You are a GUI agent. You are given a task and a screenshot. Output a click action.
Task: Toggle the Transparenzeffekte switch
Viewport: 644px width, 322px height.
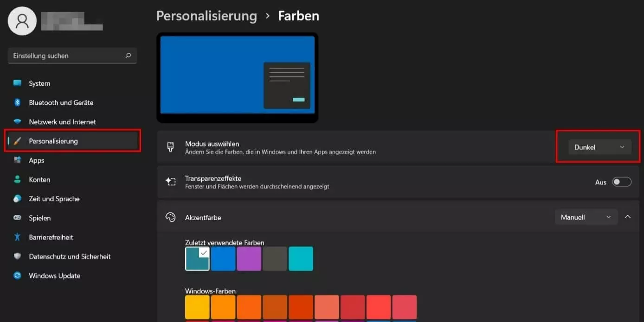click(621, 182)
